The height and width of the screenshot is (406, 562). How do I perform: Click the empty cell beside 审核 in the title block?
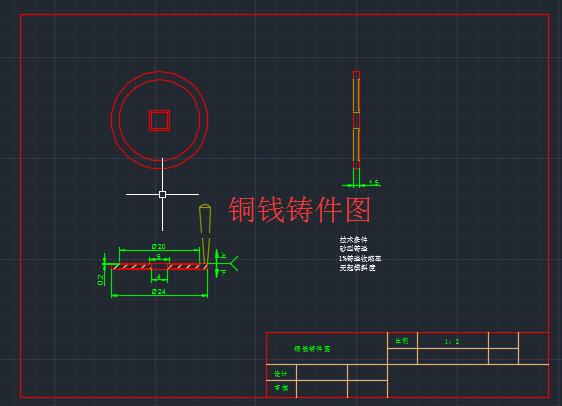point(322,389)
